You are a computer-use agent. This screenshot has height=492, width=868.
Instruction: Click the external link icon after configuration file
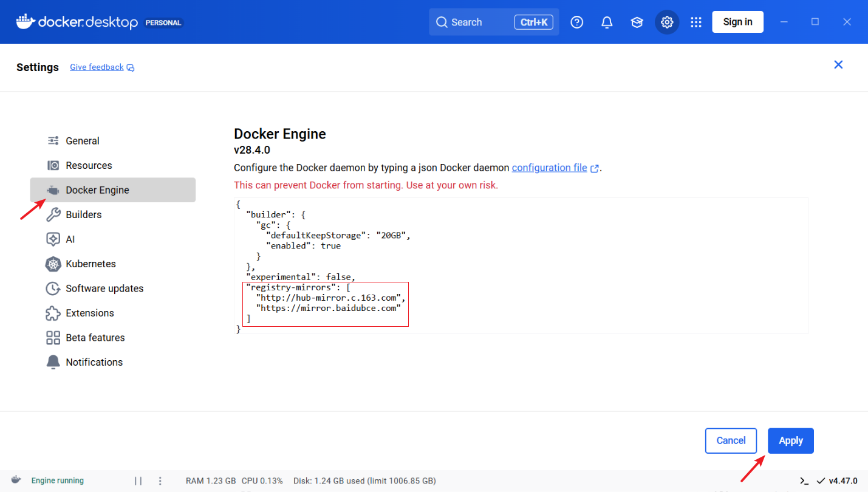pyautogui.click(x=595, y=168)
